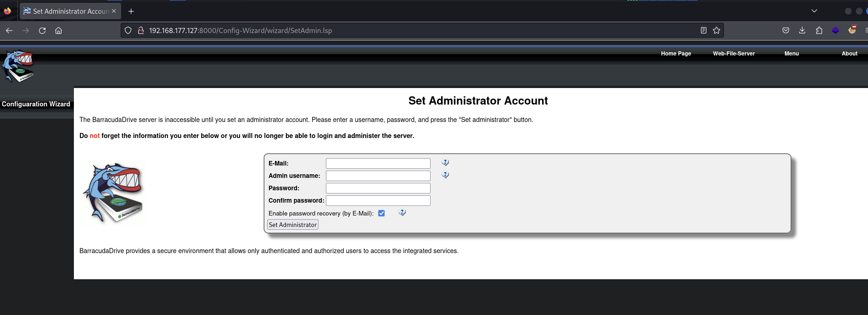868x315 pixels.
Task: Bookmark this page with the star icon
Action: [x=717, y=31]
